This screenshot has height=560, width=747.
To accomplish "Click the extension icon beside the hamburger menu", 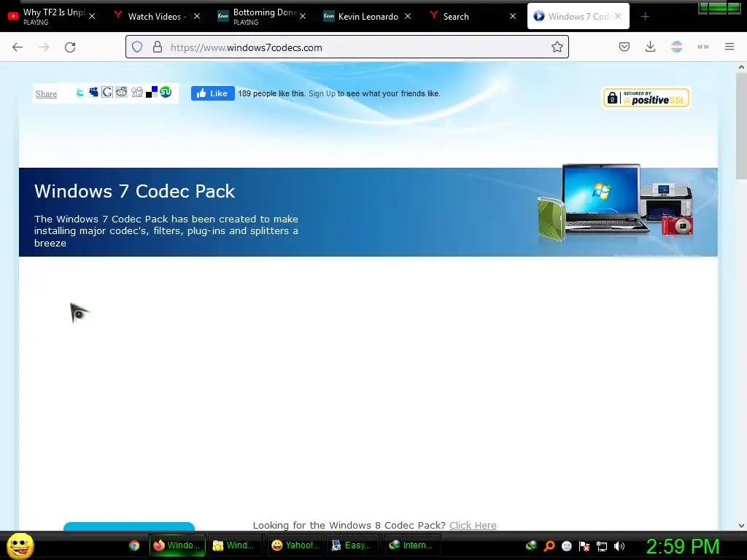I will (703, 47).
